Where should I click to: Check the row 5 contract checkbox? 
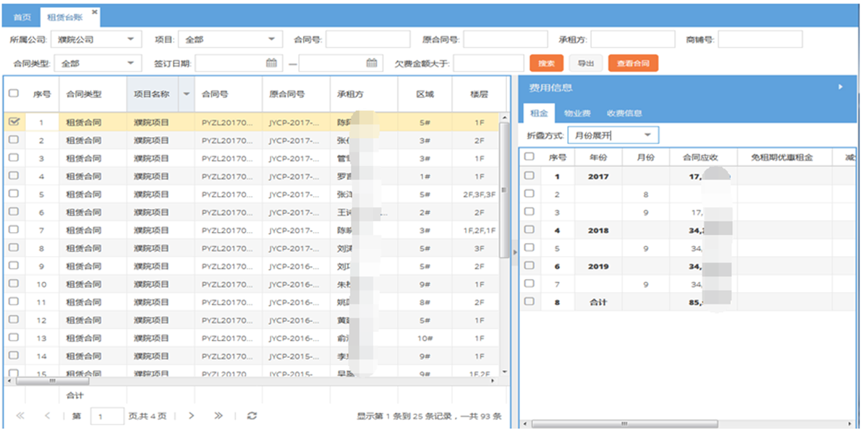coord(14,194)
